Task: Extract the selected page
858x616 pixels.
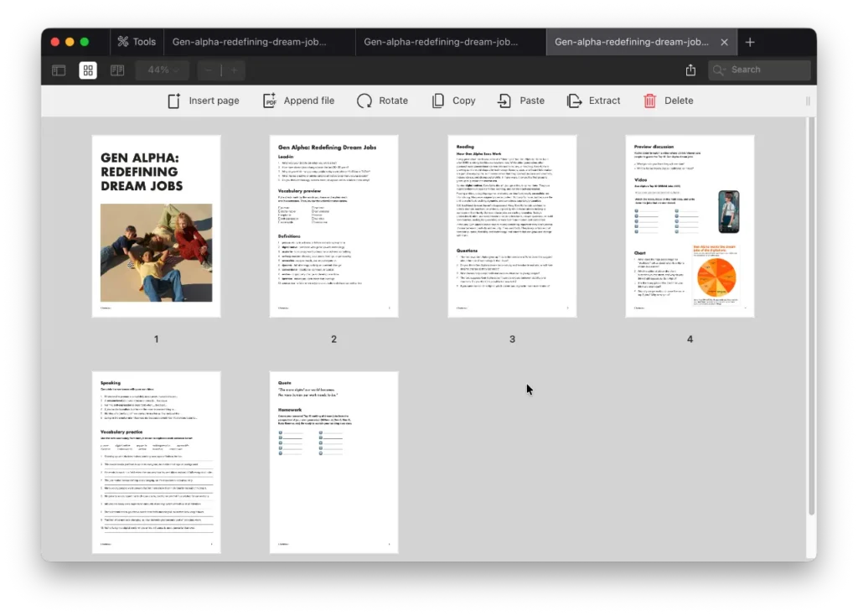Action: pos(594,100)
